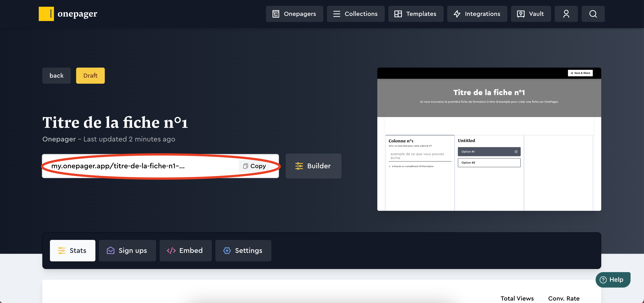The height and width of the screenshot is (303, 644).
Task: Copy the onepager URL
Action: tap(255, 166)
